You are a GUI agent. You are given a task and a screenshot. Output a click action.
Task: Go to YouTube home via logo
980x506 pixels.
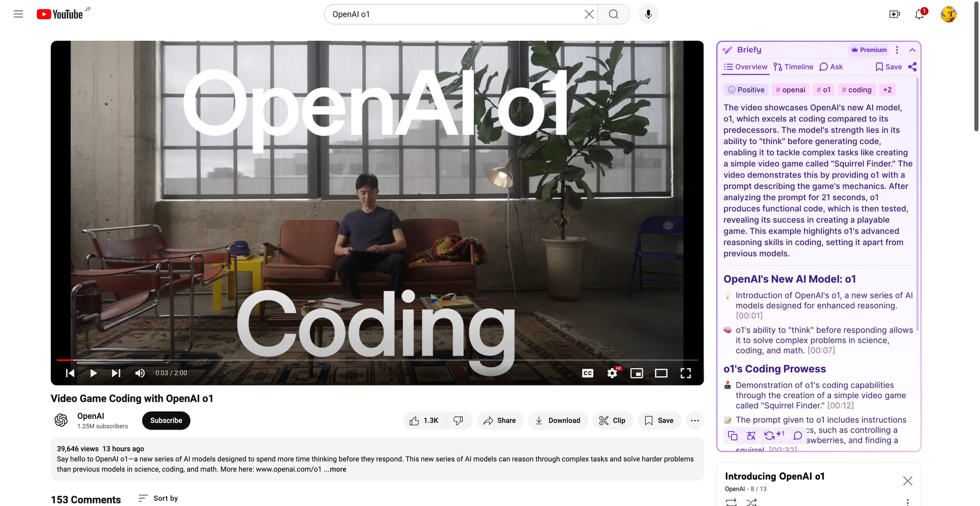click(x=60, y=14)
